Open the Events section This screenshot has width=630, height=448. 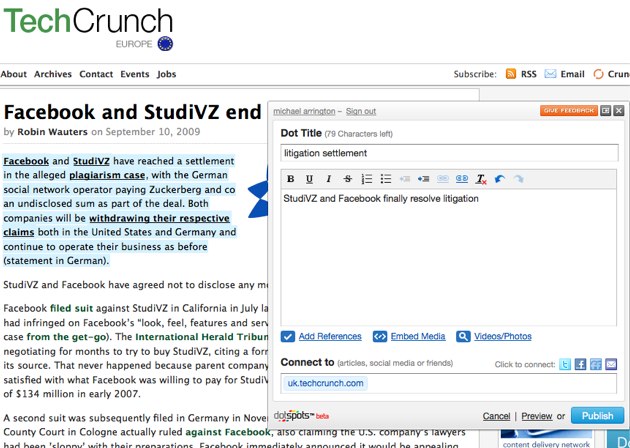pyautogui.click(x=135, y=74)
